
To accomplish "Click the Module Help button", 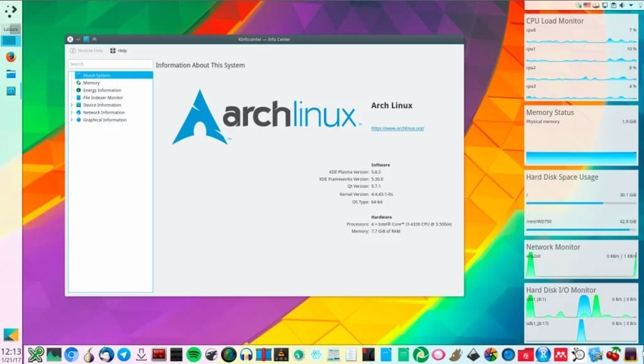I will (87, 50).
